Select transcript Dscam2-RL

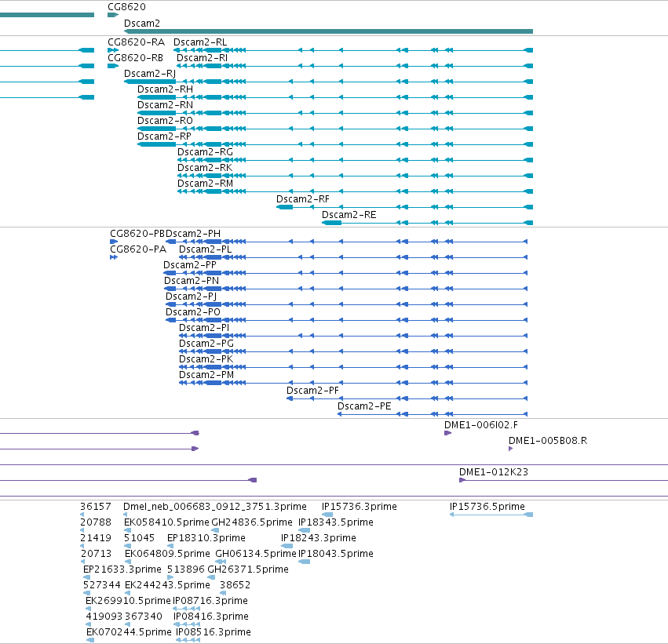click(200, 42)
